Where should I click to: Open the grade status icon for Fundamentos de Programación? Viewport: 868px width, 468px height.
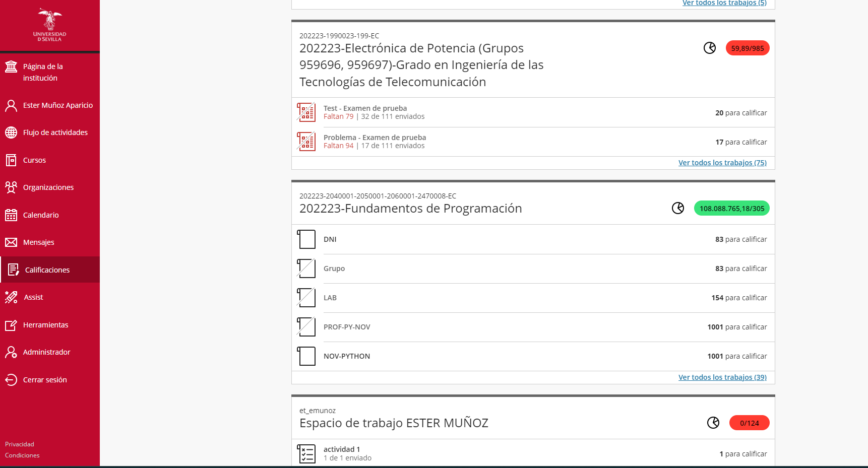pos(678,208)
